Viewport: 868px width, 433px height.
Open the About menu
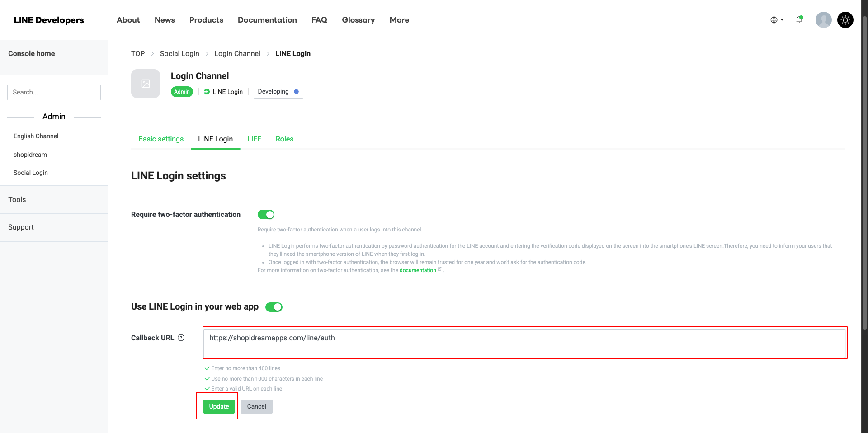[128, 20]
